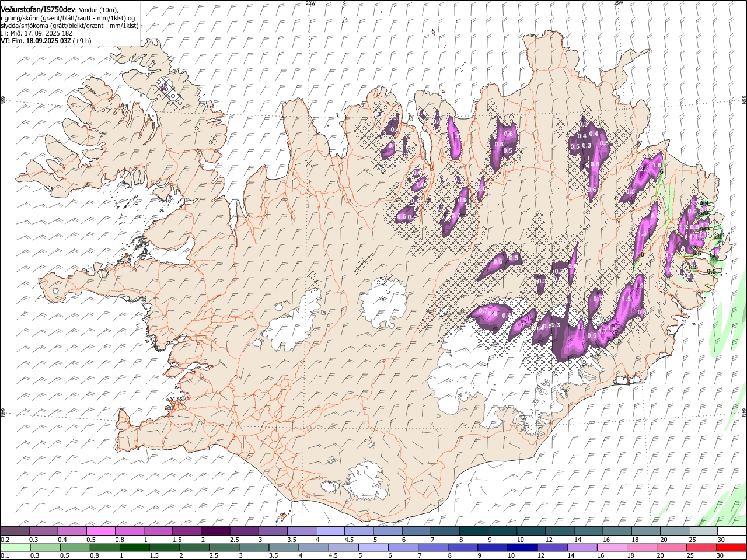
Task: Click the '0.1' label under lower legend row
Action: point(4,556)
